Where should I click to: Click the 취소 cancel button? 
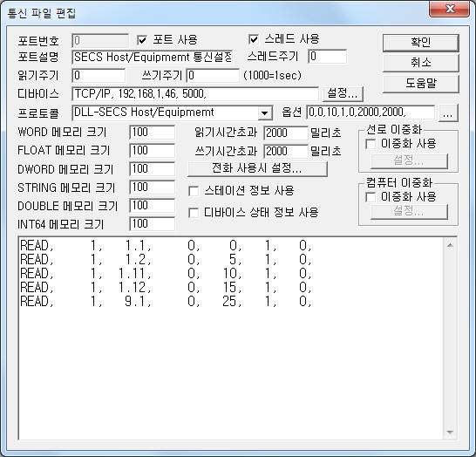point(420,63)
